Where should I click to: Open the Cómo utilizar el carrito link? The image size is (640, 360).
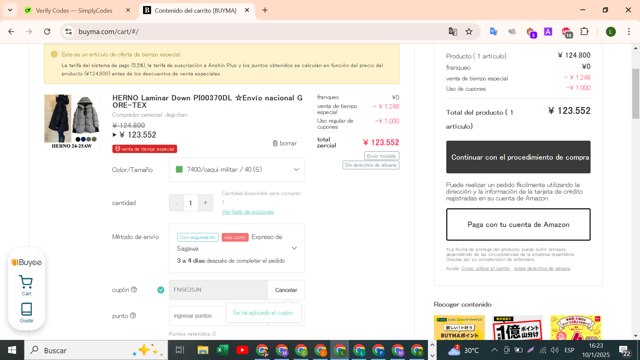coord(485,268)
